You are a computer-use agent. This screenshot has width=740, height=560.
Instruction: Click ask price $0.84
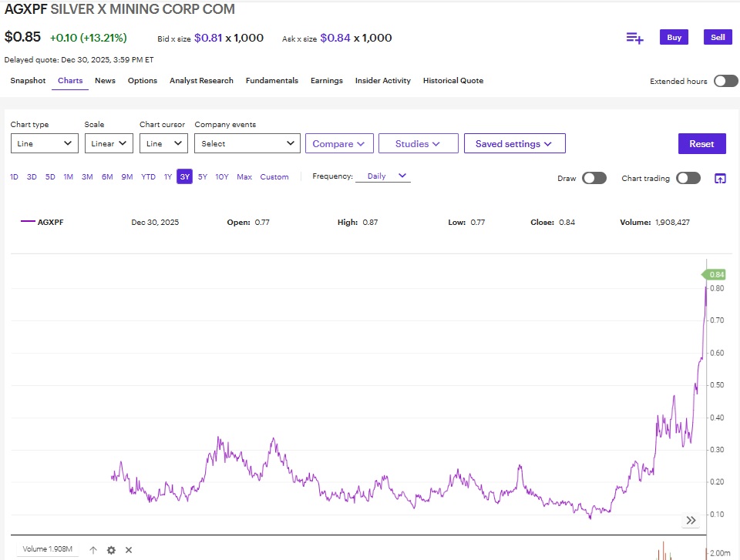[335, 38]
